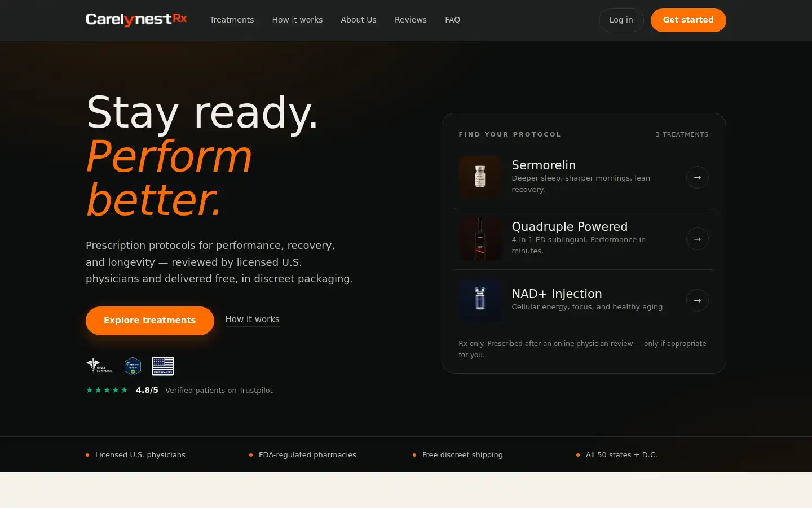812x508 pixels.
Task: Click Verified patients on Trustpilot text
Action: pos(219,390)
